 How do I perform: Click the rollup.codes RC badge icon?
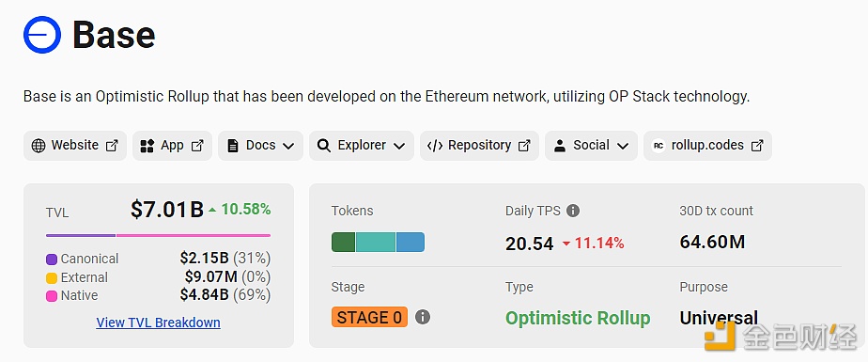tap(659, 146)
